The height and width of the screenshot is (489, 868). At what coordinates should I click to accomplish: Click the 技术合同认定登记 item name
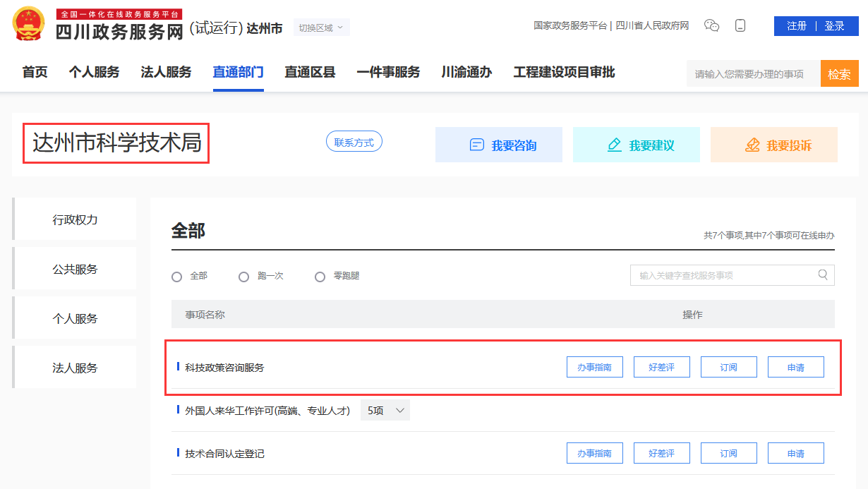pos(224,454)
